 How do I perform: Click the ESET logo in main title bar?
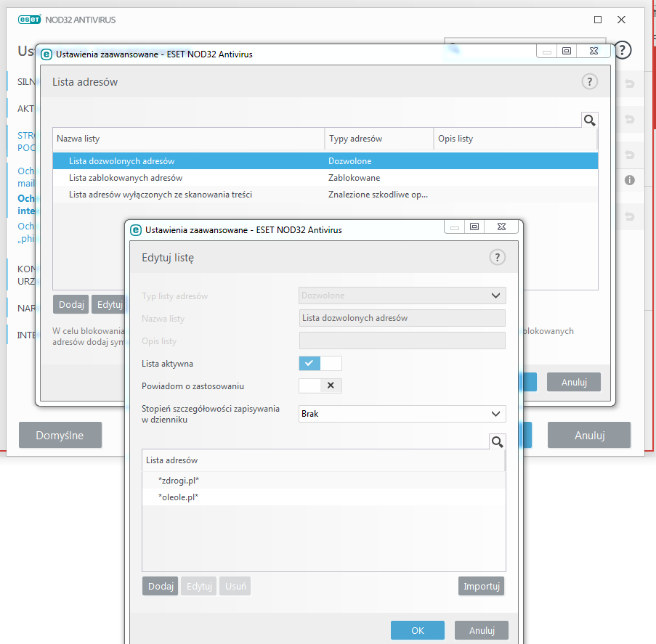(x=29, y=20)
